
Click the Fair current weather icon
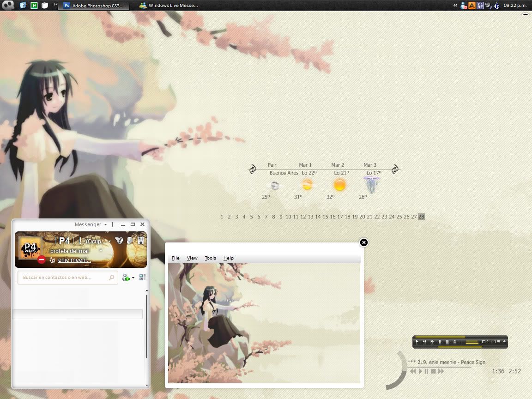coord(275,185)
